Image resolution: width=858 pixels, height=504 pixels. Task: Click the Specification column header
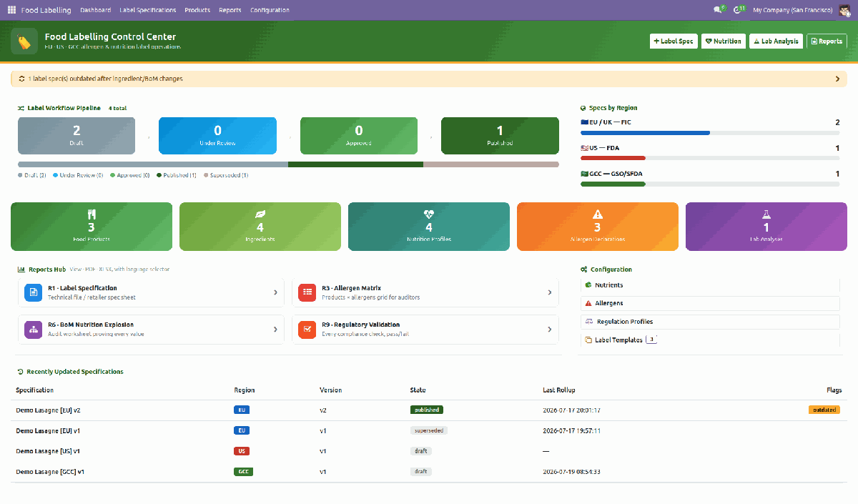(x=34, y=390)
